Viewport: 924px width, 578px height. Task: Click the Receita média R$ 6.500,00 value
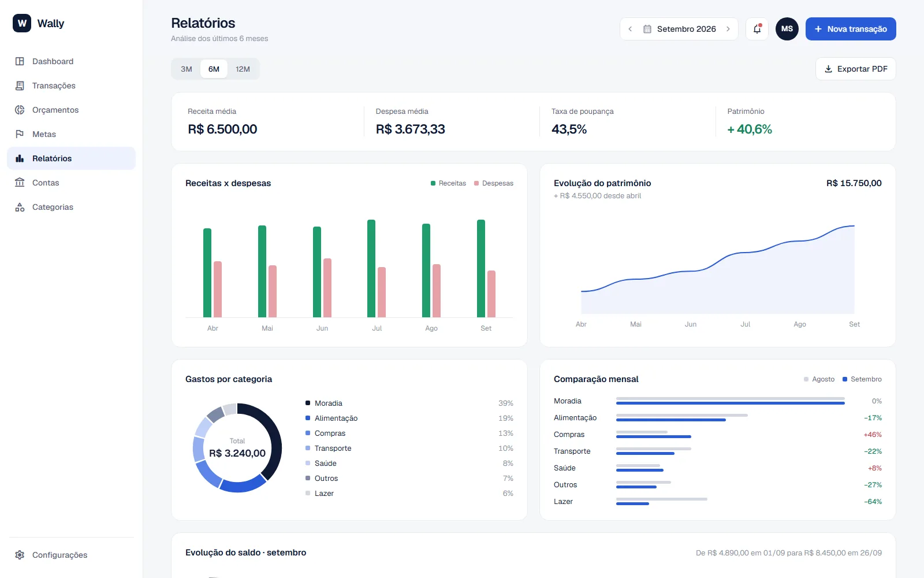(222, 129)
